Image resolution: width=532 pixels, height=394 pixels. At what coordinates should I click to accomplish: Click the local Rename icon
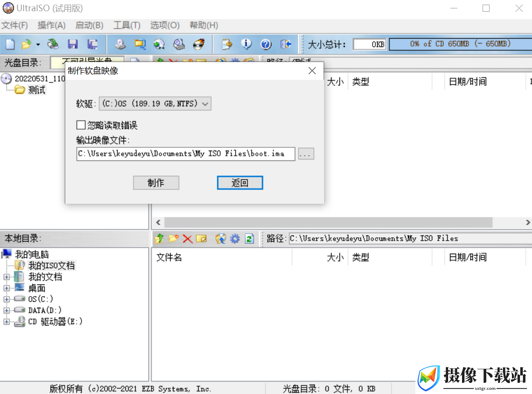pyautogui.click(x=201, y=239)
